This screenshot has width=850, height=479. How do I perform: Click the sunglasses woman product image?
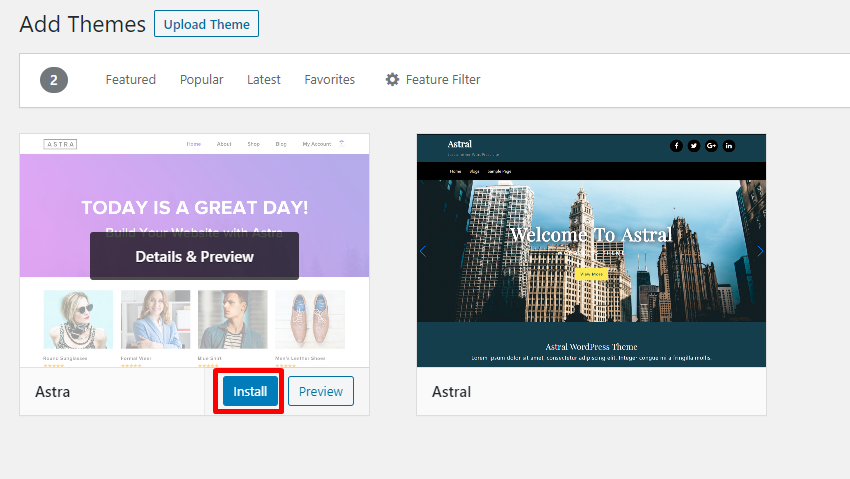[x=79, y=319]
